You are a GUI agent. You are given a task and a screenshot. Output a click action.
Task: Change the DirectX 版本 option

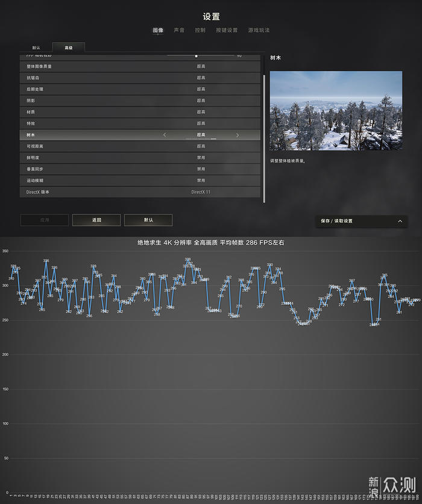point(140,192)
